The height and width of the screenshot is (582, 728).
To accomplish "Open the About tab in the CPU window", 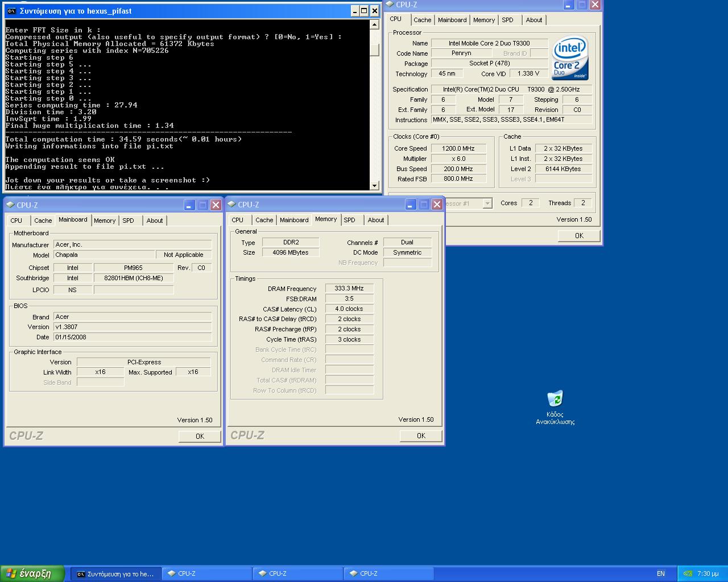I will click(534, 20).
